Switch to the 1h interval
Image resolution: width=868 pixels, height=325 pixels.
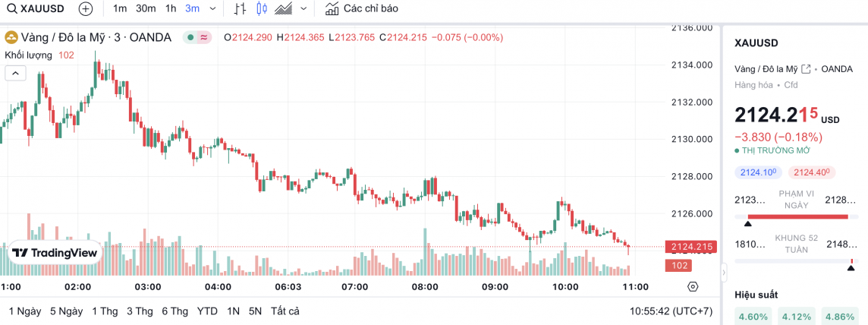[171, 9]
